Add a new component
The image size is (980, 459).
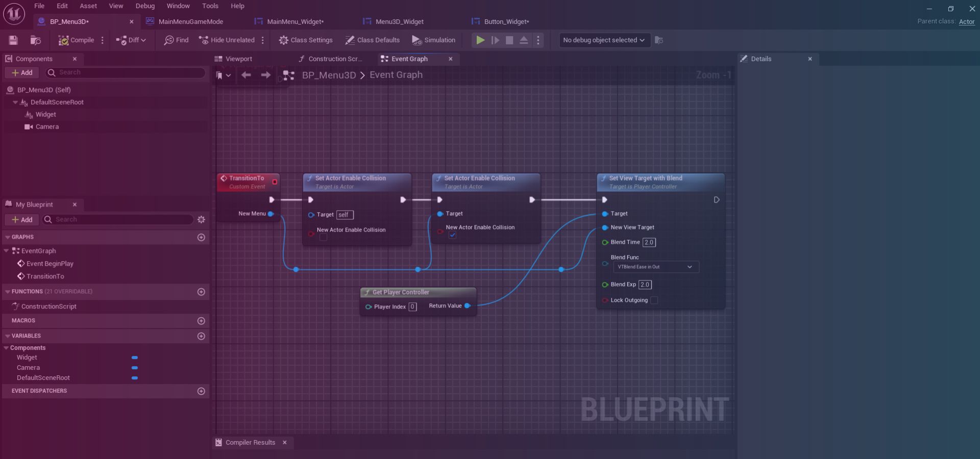point(22,73)
